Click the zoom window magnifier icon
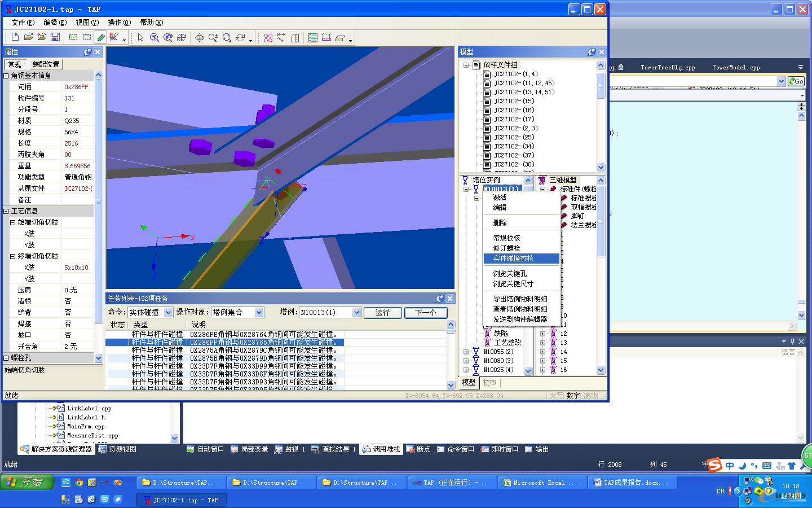This screenshot has width=812, height=508. [155, 37]
